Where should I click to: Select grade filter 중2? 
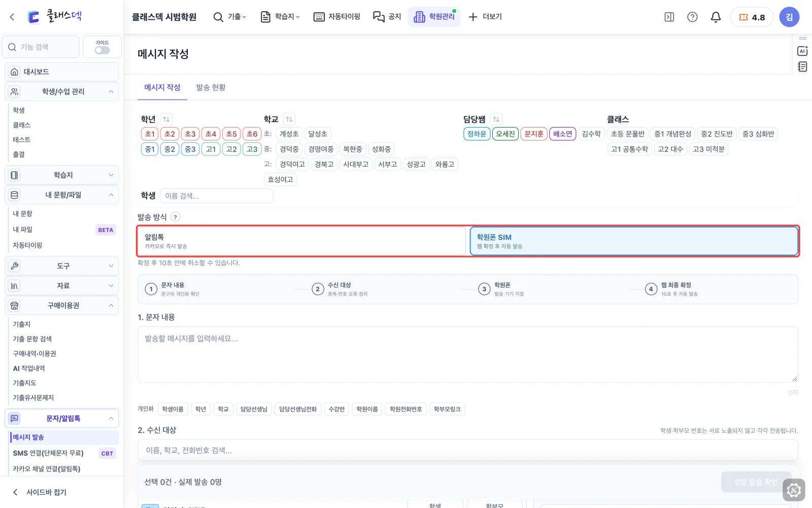click(170, 149)
